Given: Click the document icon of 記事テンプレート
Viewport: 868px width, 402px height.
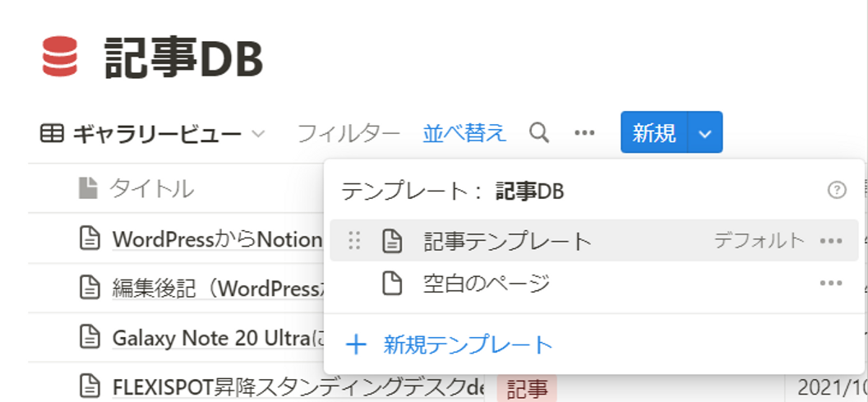Looking at the screenshot, I should [392, 242].
